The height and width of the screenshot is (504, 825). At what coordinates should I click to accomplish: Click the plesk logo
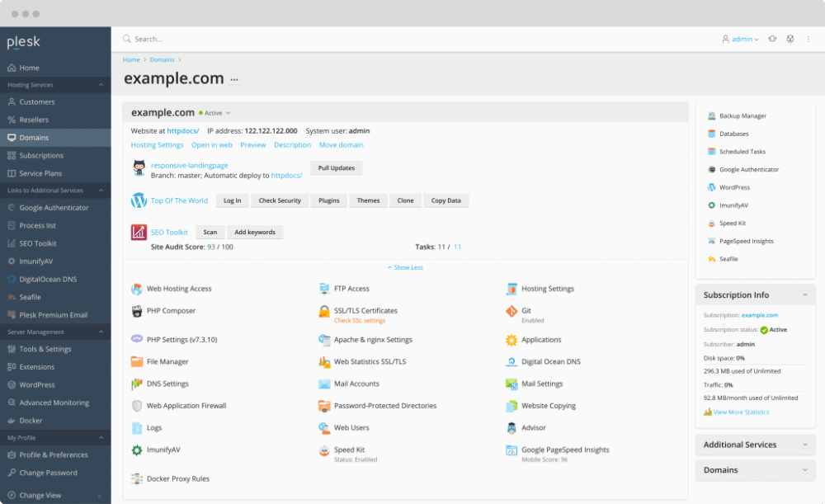click(24, 42)
